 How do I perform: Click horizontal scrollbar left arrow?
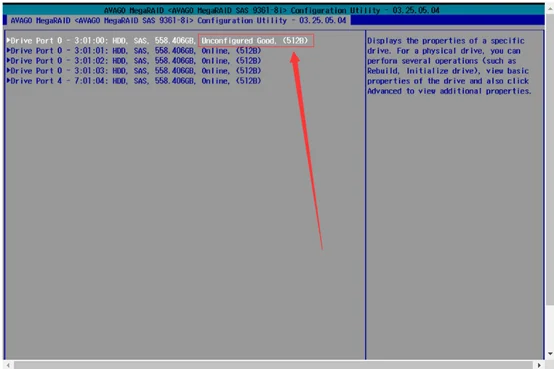pyautogui.click(x=8, y=365)
